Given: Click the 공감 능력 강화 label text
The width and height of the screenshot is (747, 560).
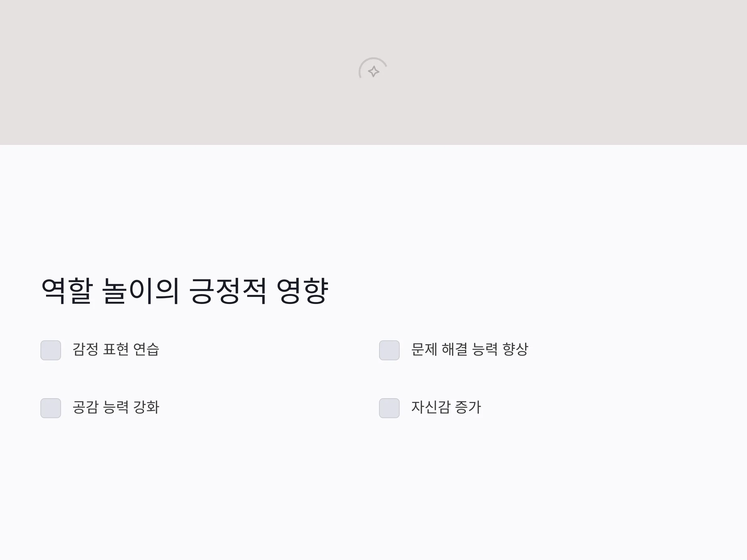Looking at the screenshot, I should (x=116, y=407).
